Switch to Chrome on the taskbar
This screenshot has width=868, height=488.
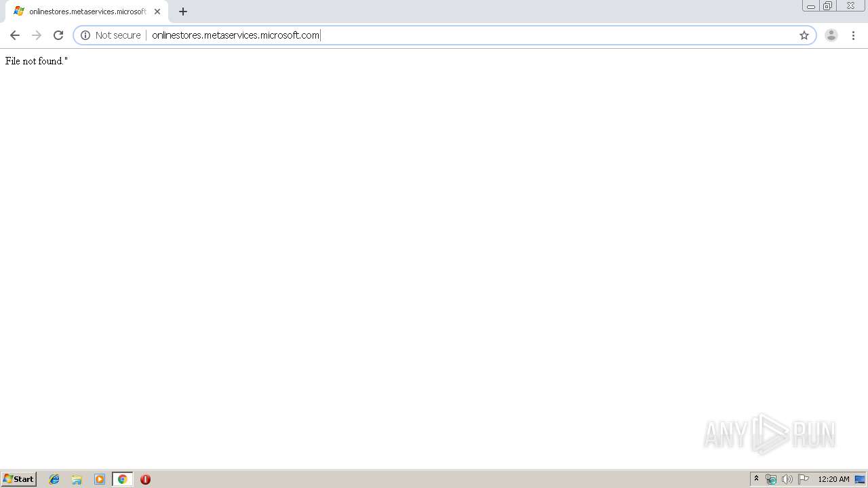(123, 479)
